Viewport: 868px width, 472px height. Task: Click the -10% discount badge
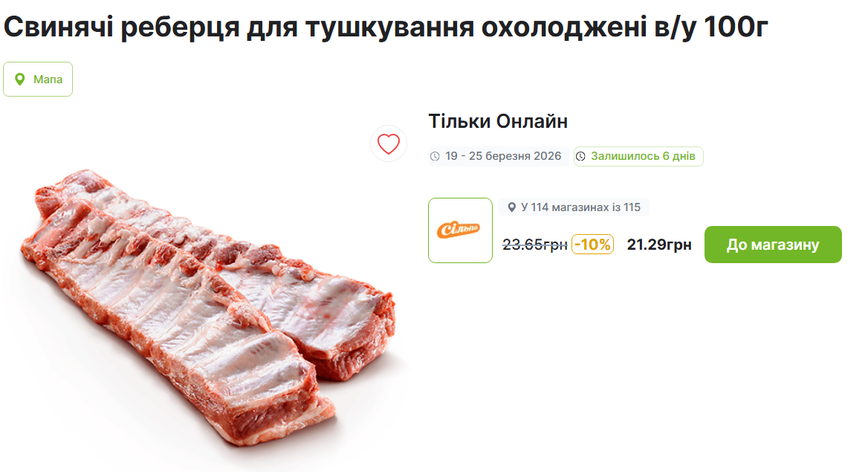coord(592,245)
